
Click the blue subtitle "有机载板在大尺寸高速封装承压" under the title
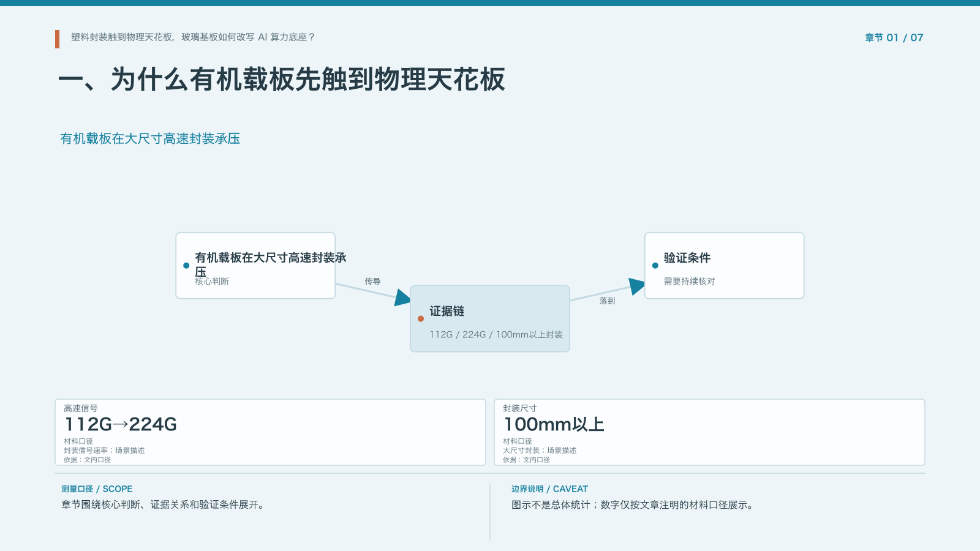tap(150, 139)
